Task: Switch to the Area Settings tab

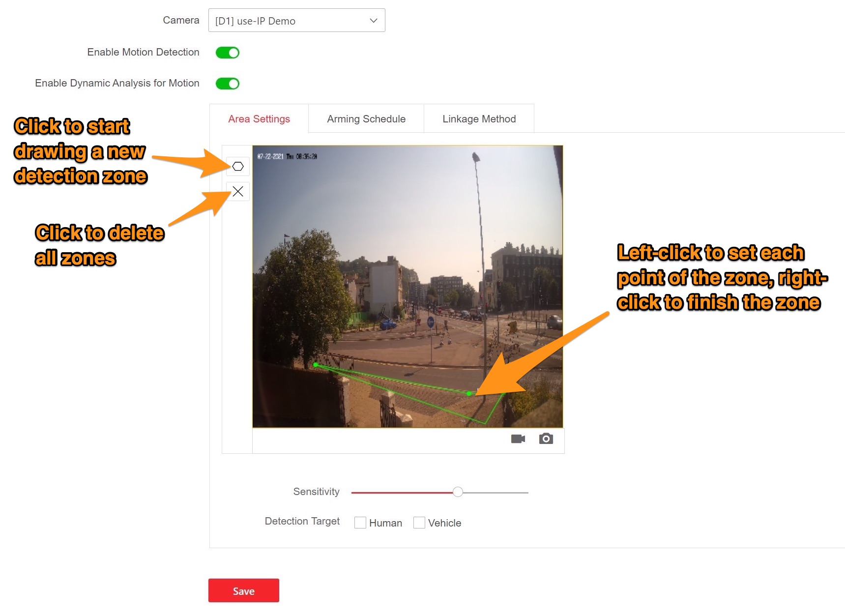Action: click(259, 119)
